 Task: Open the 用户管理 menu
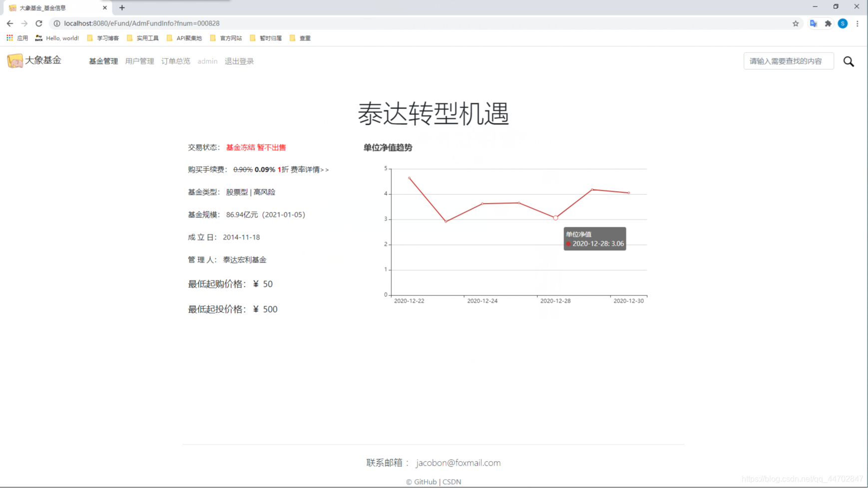coord(139,61)
